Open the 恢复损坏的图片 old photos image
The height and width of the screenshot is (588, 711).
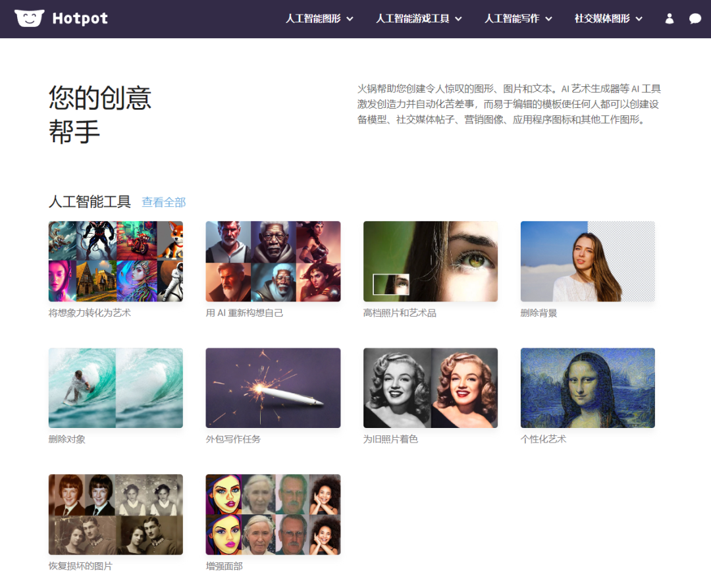(116, 514)
